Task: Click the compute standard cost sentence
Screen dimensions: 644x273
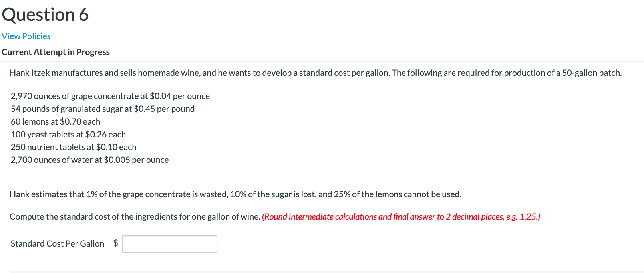Action: point(135,216)
